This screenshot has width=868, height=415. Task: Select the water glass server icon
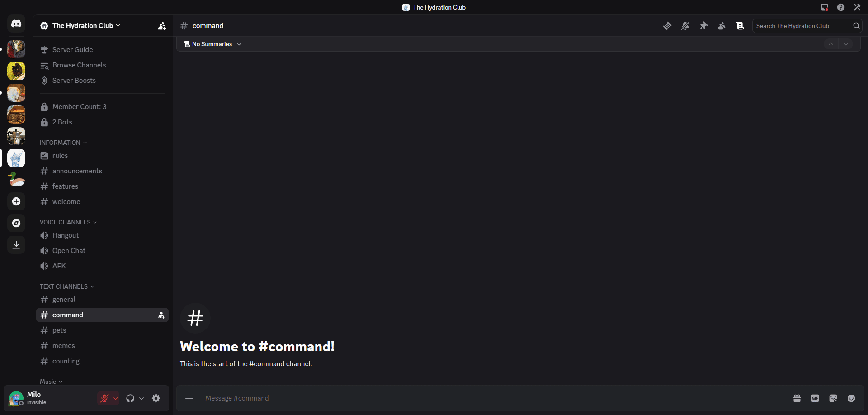[x=16, y=158]
